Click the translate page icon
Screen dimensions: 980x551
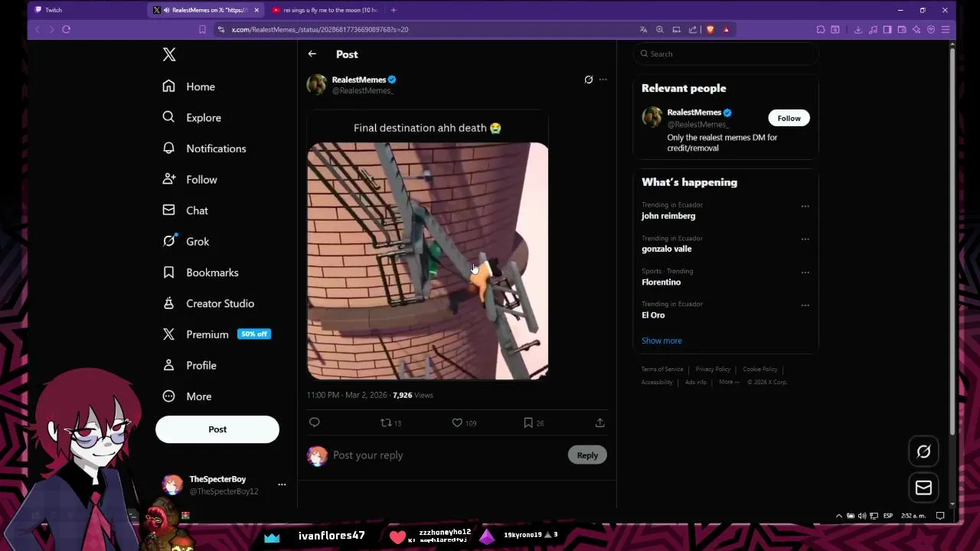[x=643, y=29]
